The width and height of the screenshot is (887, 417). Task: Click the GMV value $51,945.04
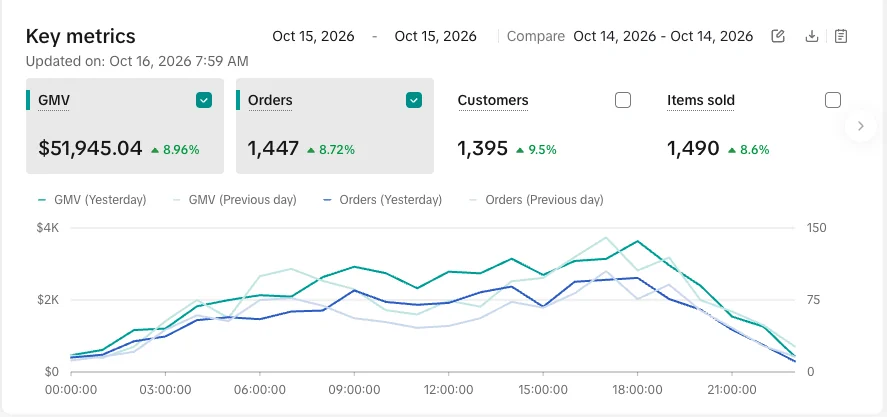click(x=91, y=149)
